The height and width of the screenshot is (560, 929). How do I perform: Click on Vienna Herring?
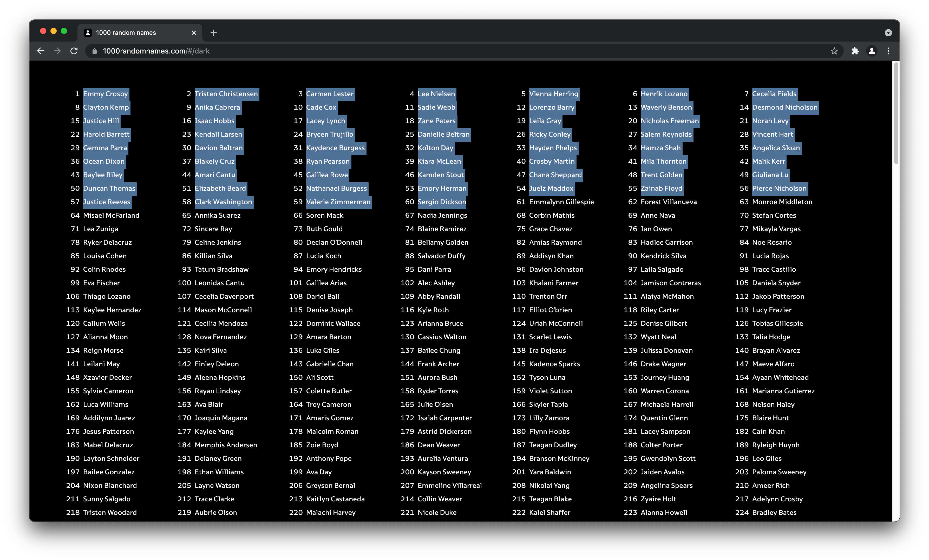coord(553,94)
